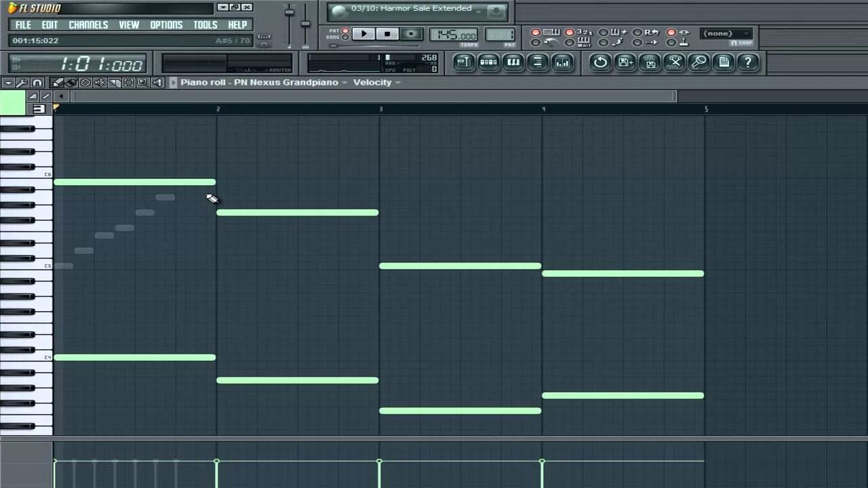Click the master pitch slider

(305, 24)
